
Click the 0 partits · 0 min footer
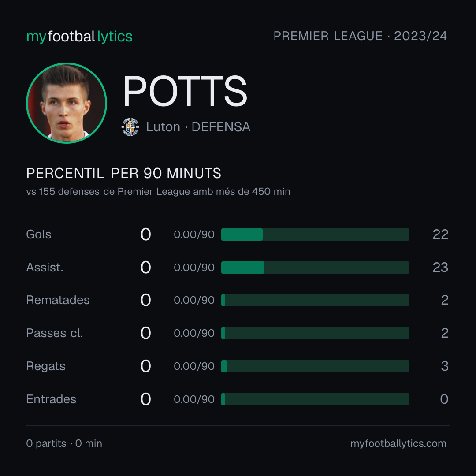click(64, 443)
